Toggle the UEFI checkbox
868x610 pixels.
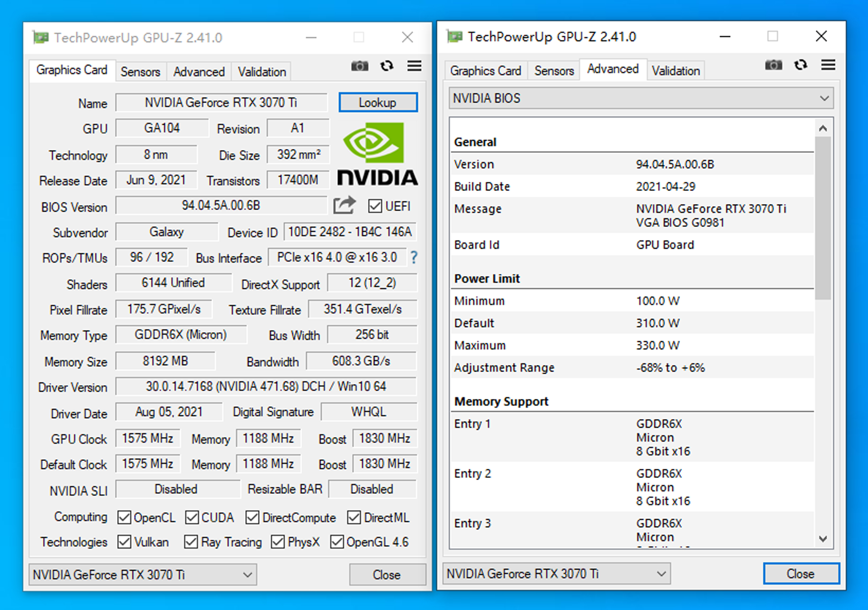(x=375, y=206)
